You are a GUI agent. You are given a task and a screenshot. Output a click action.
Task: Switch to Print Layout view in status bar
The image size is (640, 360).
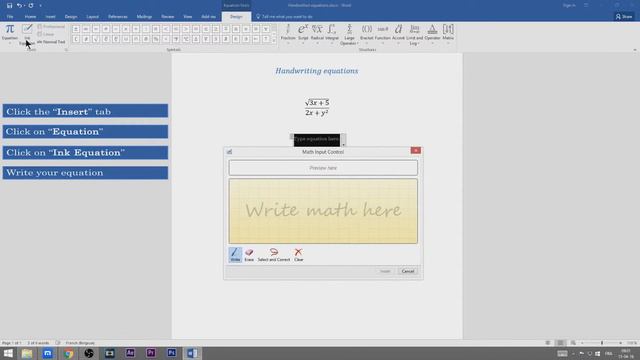point(560,343)
